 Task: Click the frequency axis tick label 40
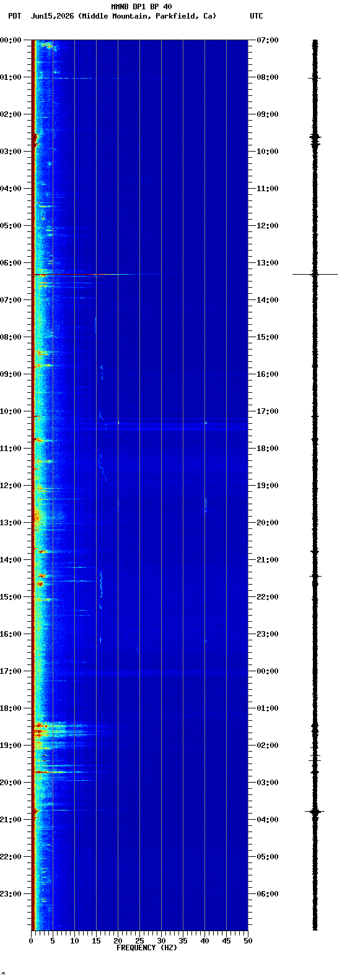(204, 941)
